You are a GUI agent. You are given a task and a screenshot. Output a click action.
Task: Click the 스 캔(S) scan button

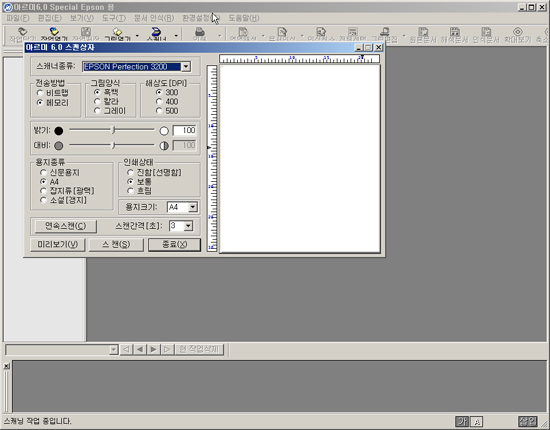pyautogui.click(x=116, y=244)
